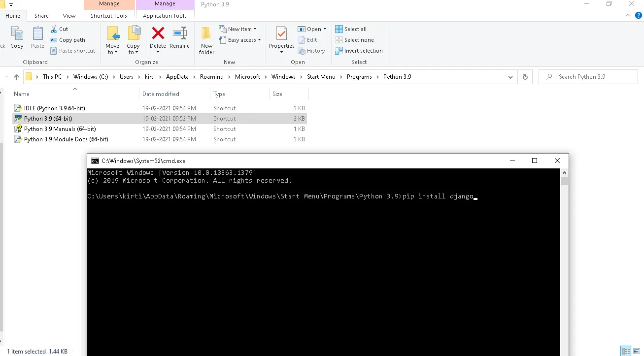Jump to AppData in the breadcrumb path
The width and height of the screenshot is (644, 356).
(x=177, y=77)
